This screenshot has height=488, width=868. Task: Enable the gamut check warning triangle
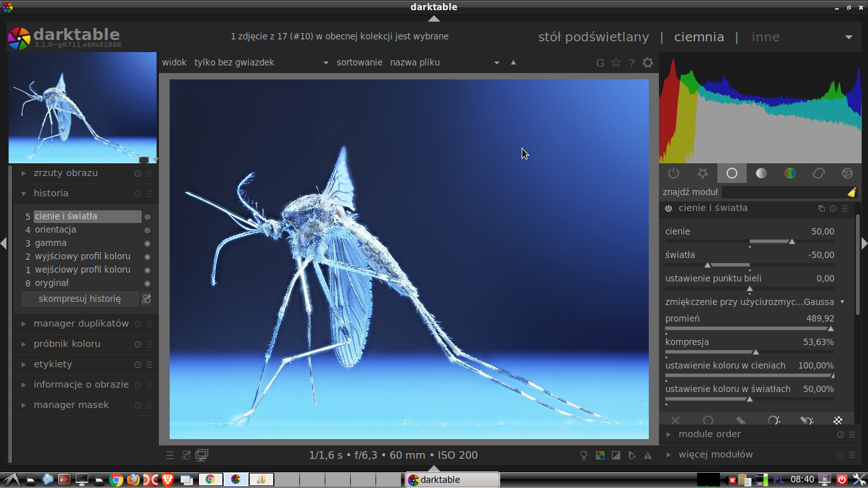click(648, 455)
